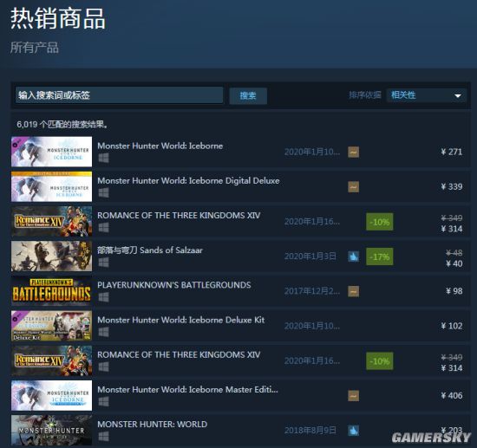Open Iceborne Master Edition title
477x448 pixels.
(x=187, y=390)
